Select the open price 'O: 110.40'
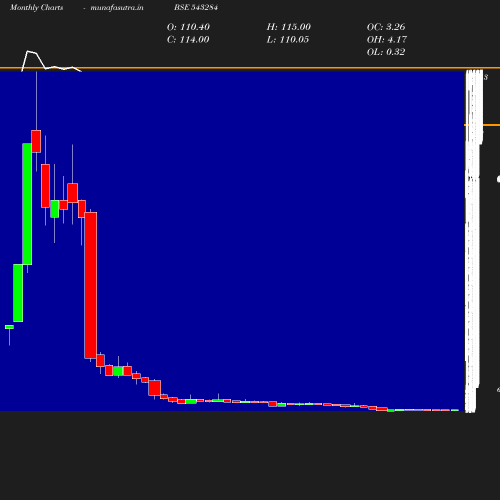The width and height of the screenshot is (500, 500). coord(188,27)
